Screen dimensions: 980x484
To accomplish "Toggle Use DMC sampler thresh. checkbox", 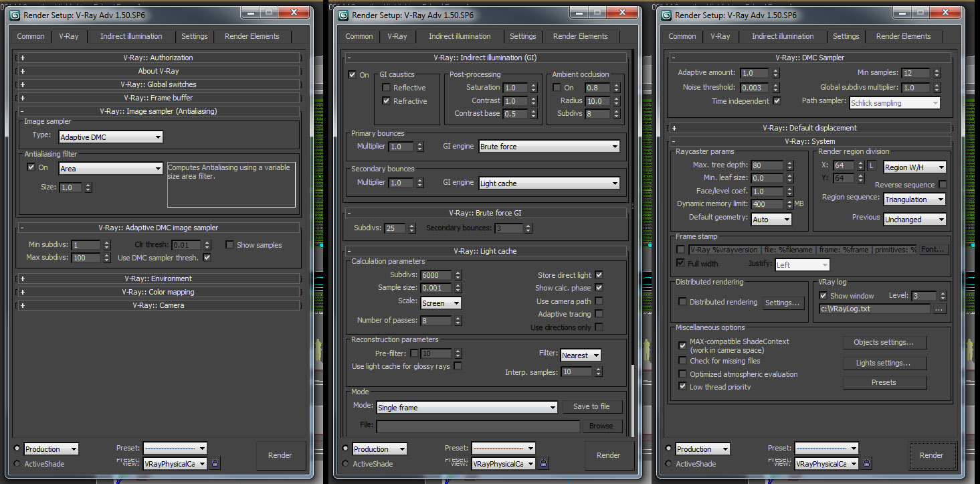I will (207, 258).
